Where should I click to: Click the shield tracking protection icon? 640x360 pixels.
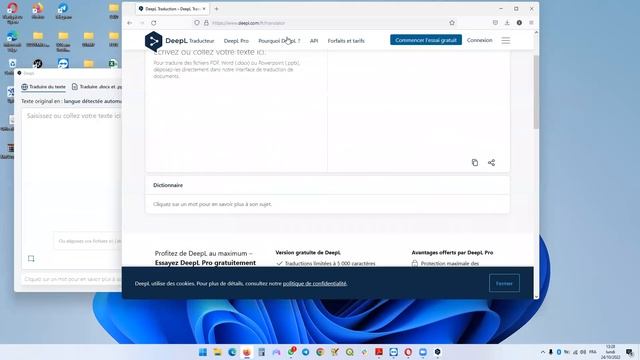click(x=197, y=23)
